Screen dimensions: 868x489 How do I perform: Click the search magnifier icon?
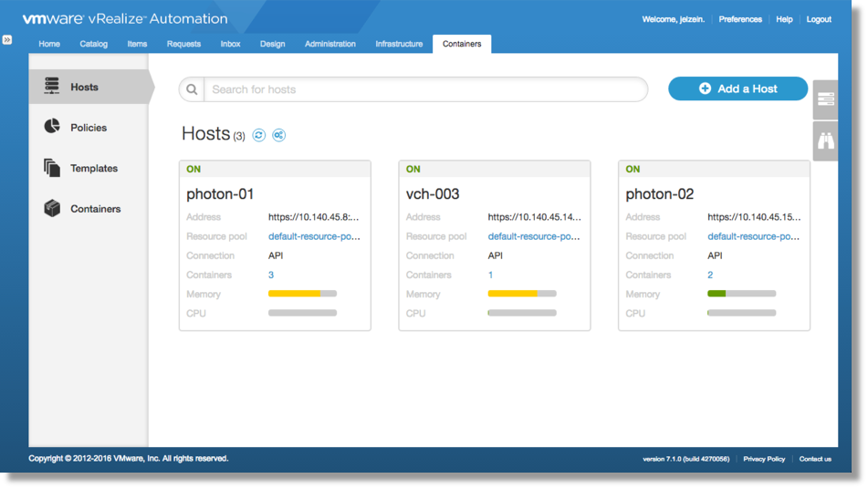point(192,89)
